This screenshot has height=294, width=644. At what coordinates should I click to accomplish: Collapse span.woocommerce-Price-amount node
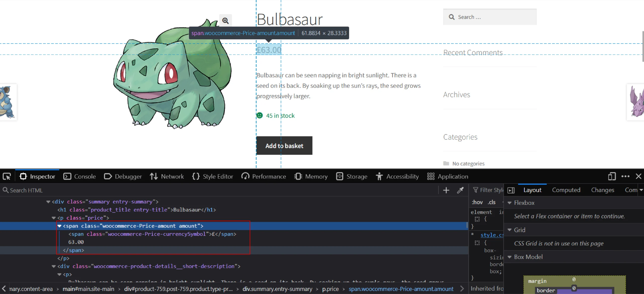pyautogui.click(x=59, y=226)
